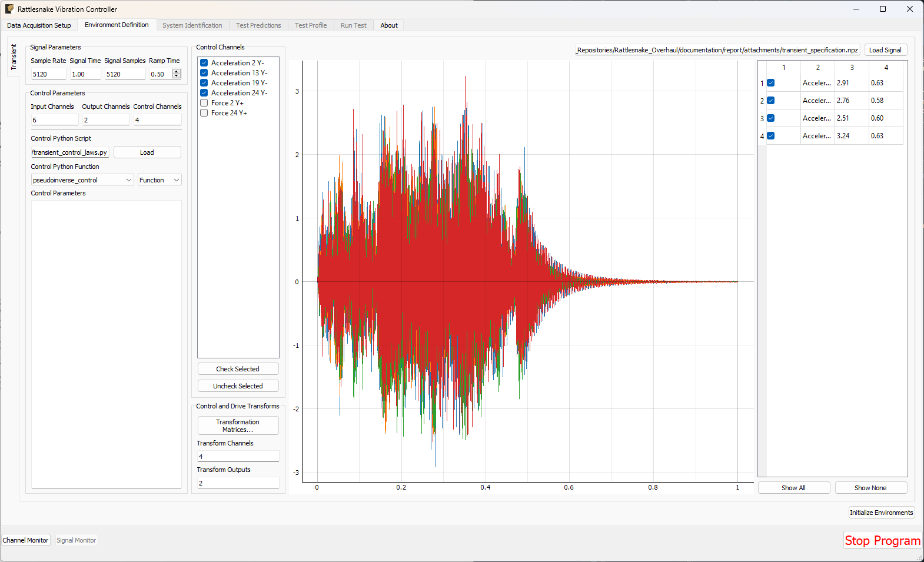Screen dimensions: 924x562
Task: Click the Signal Time field
Action: pos(85,74)
